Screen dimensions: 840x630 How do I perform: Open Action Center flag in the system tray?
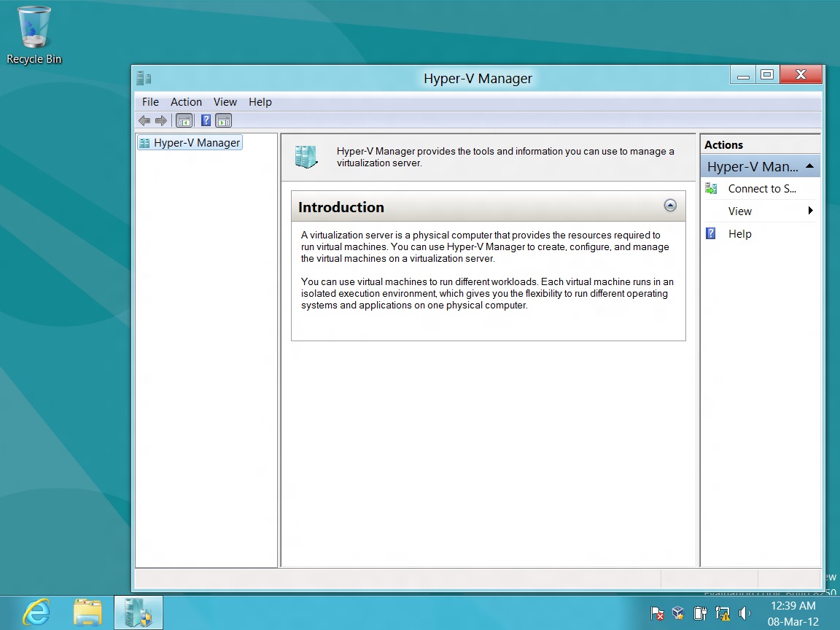[657, 613]
